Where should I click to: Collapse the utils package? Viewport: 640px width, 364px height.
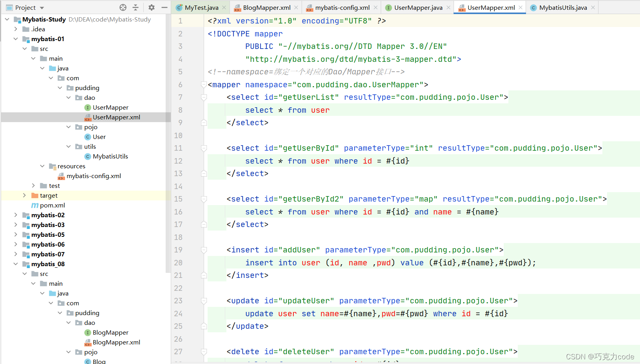(69, 146)
